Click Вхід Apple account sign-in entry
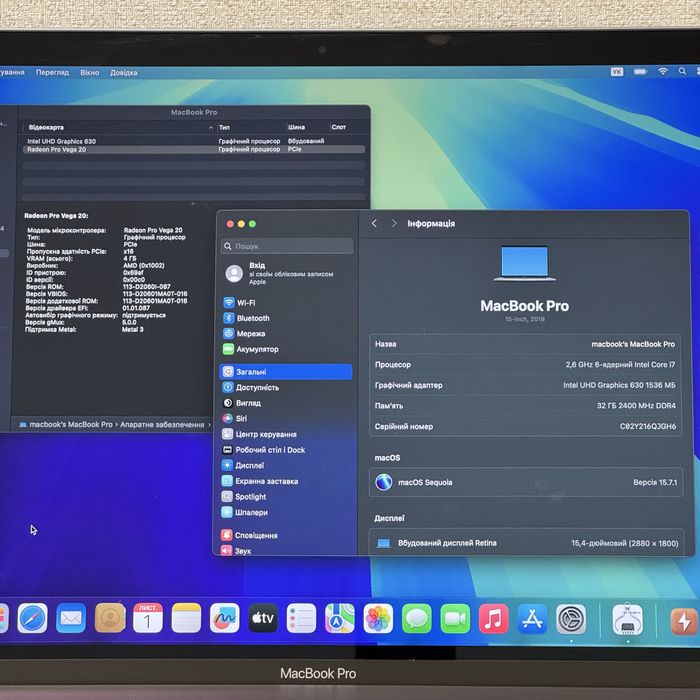The image size is (700, 700). (286, 273)
